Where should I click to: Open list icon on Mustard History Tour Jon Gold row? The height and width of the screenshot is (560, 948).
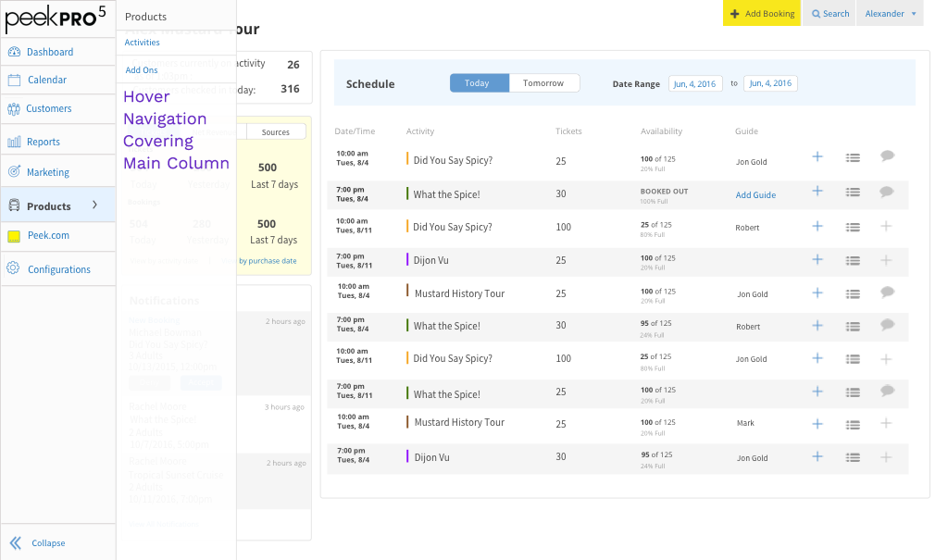pos(853,294)
